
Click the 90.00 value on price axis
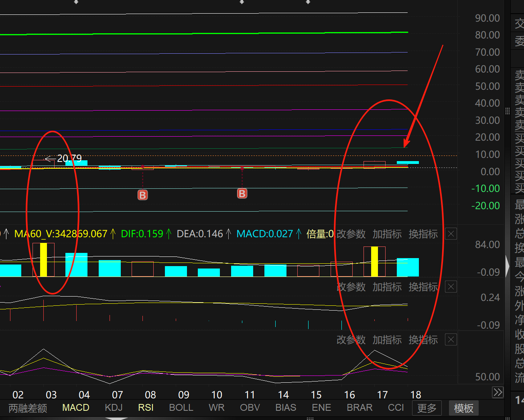tap(487, 18)
